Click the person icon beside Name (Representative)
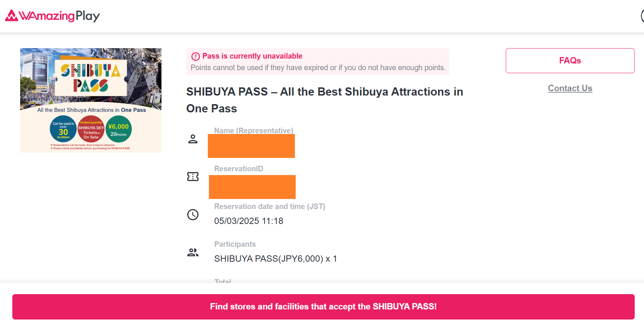 tap(193, 139)
